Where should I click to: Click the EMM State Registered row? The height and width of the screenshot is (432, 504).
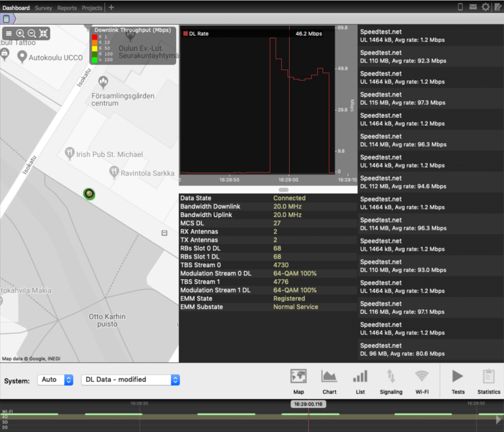(x=268, y=299)
